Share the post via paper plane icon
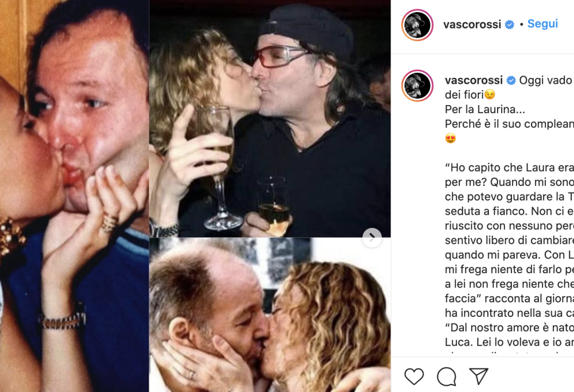Viewport: 574px width, 392px height. click(479, 377)
